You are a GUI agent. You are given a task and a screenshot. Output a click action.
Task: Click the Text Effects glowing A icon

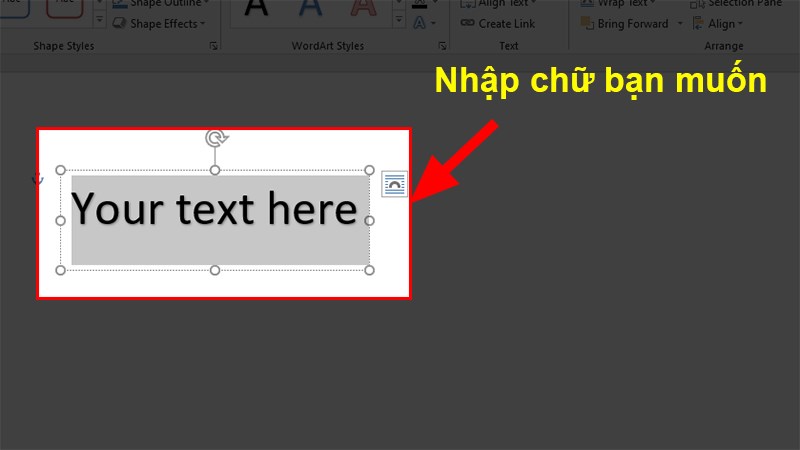[421, 23]
